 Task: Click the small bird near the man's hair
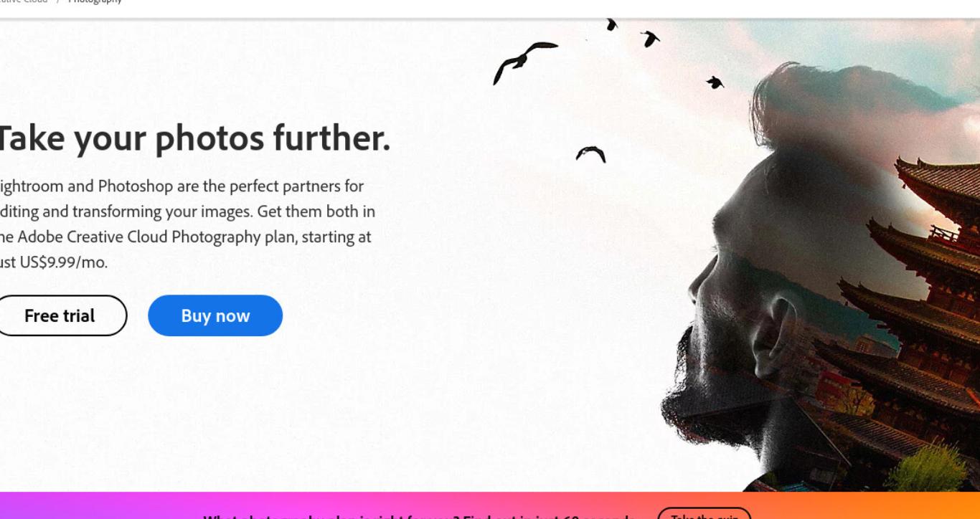(x=715, y=82)
